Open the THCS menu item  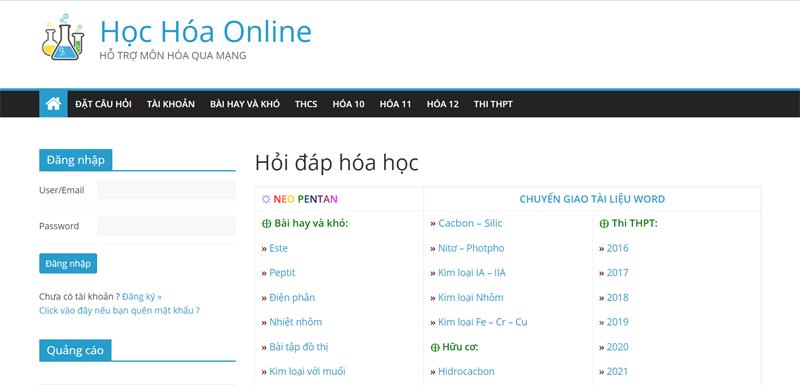click(x=306, y=104)
